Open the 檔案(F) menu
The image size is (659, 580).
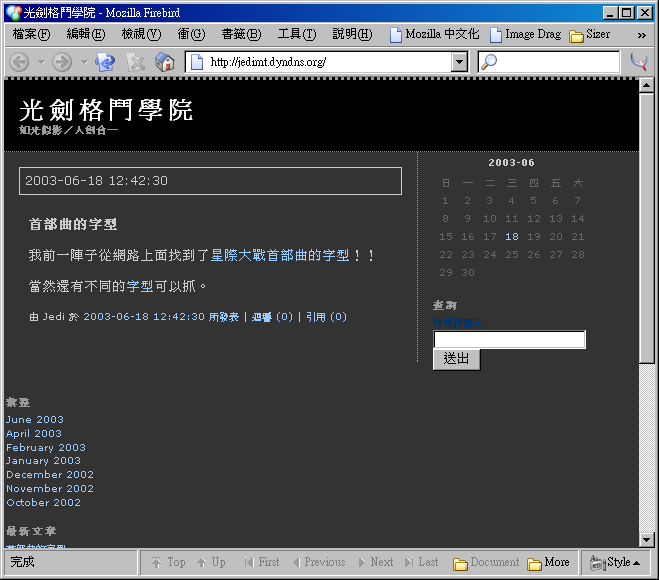pos(32,34)
